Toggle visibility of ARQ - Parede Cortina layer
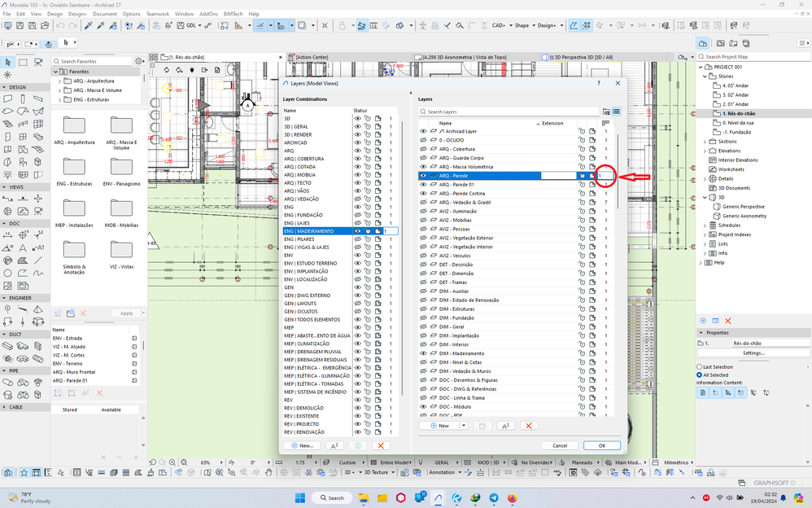Screen dimensions: 812x508 pos(423,194)
